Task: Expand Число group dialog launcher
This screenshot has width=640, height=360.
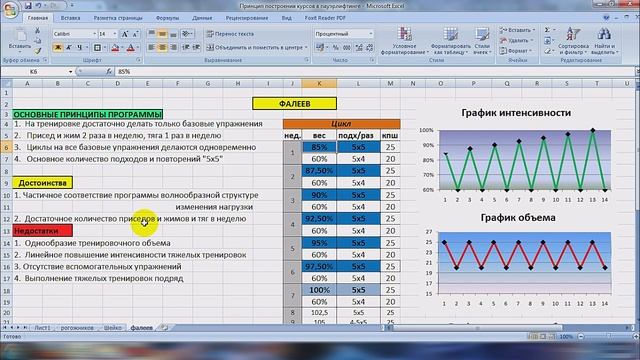Action: pos(372,60)
